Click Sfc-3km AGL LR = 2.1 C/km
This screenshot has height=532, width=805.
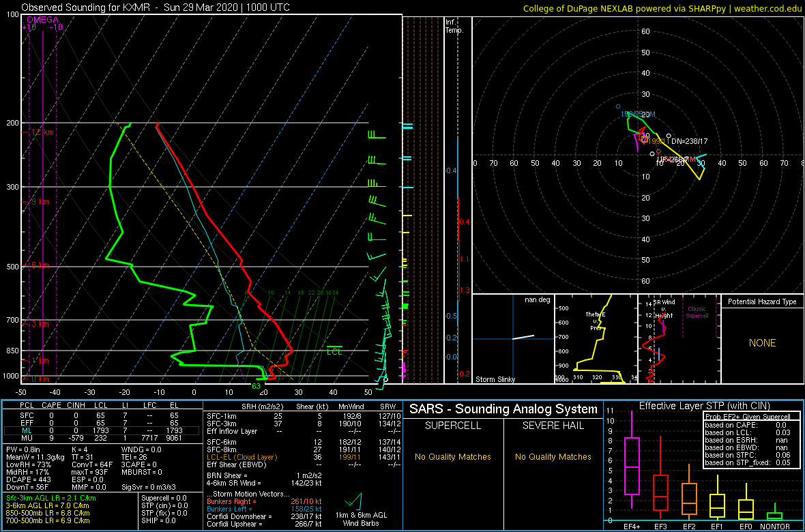(x=51, y=499)
